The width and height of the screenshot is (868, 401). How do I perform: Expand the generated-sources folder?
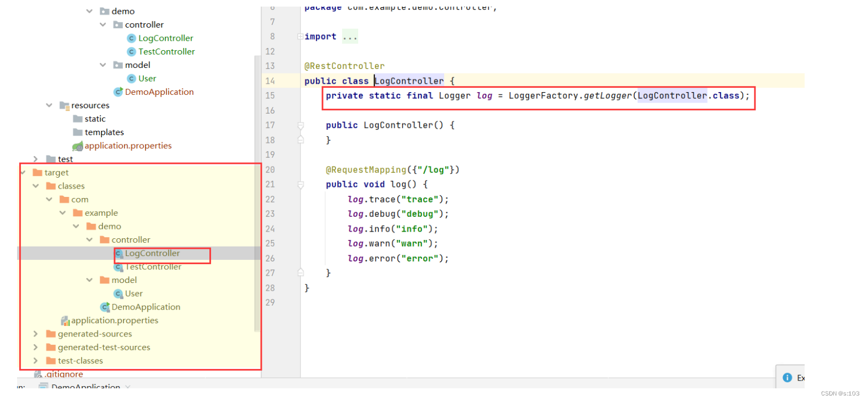click(35, 334)
